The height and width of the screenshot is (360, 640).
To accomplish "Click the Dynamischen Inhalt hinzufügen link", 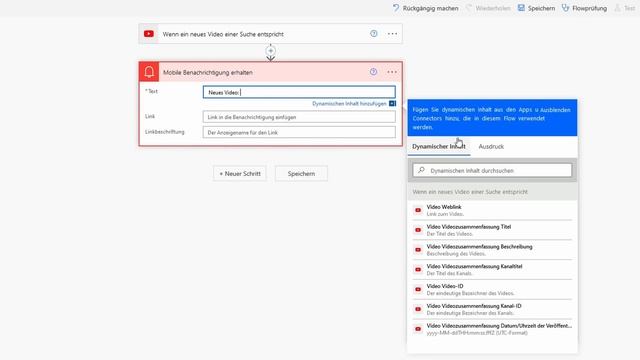I will click(x=349, y=104).
